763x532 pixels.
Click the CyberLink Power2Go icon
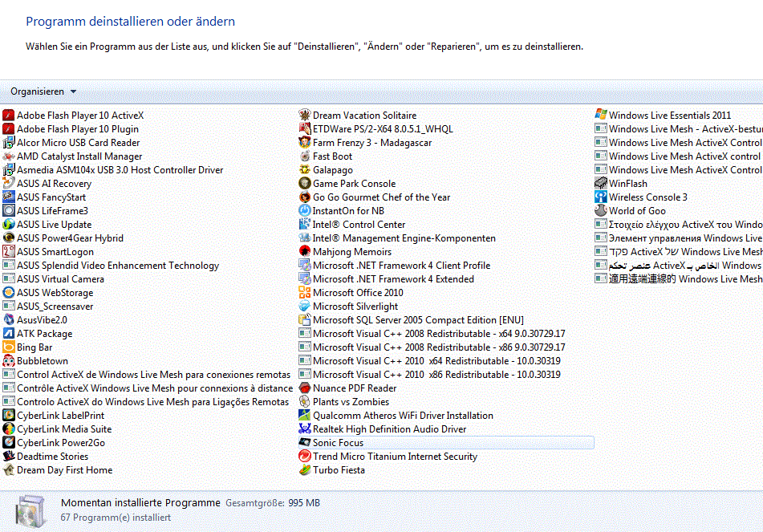tap(8, 442)
